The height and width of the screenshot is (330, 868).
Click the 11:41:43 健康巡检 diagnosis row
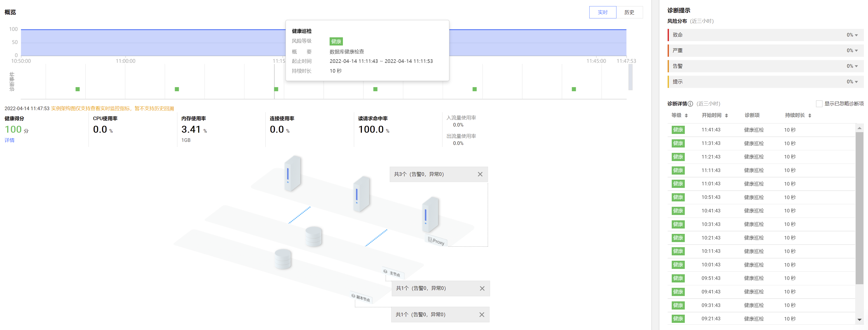tap(753, 130)
